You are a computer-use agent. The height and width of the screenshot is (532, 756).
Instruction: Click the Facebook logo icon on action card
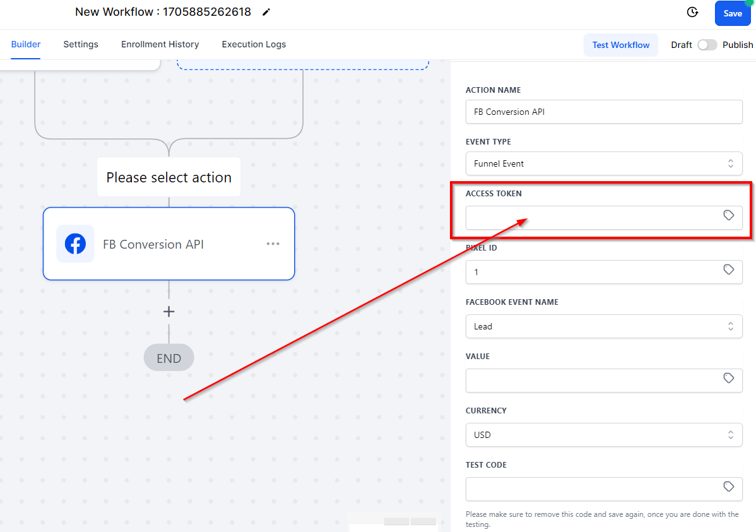pyautogui.click(x=75, y=244)
